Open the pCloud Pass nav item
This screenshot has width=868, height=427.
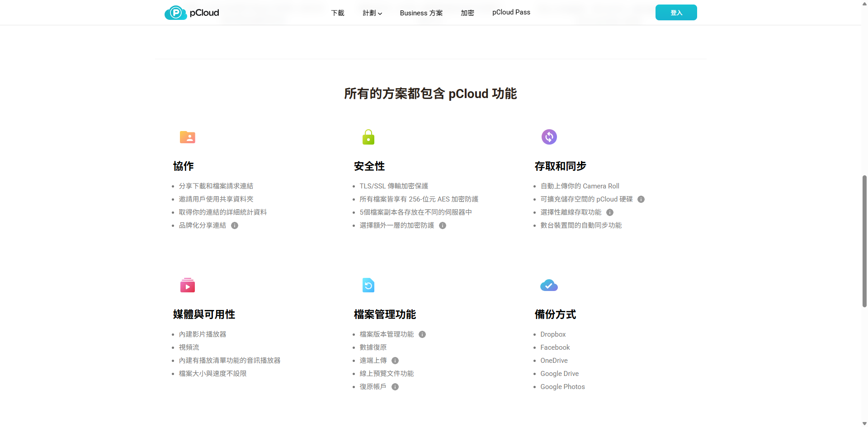click(511, 12)
